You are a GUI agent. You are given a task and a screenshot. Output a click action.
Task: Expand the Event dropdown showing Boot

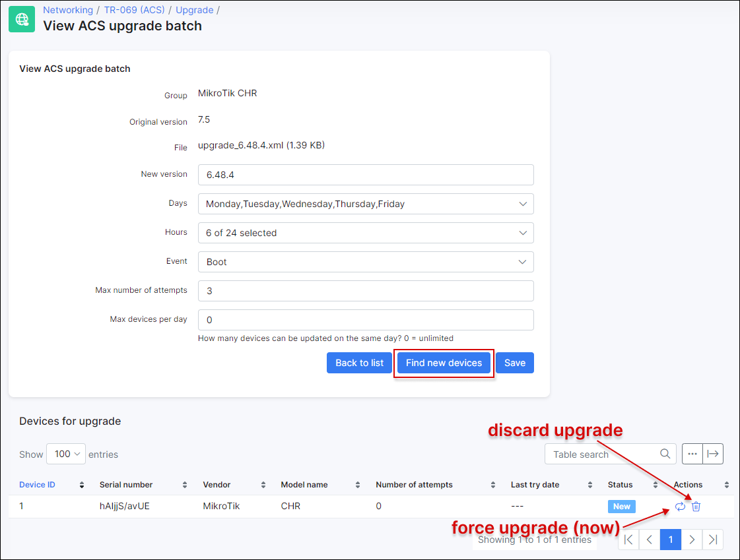[366, 262]
